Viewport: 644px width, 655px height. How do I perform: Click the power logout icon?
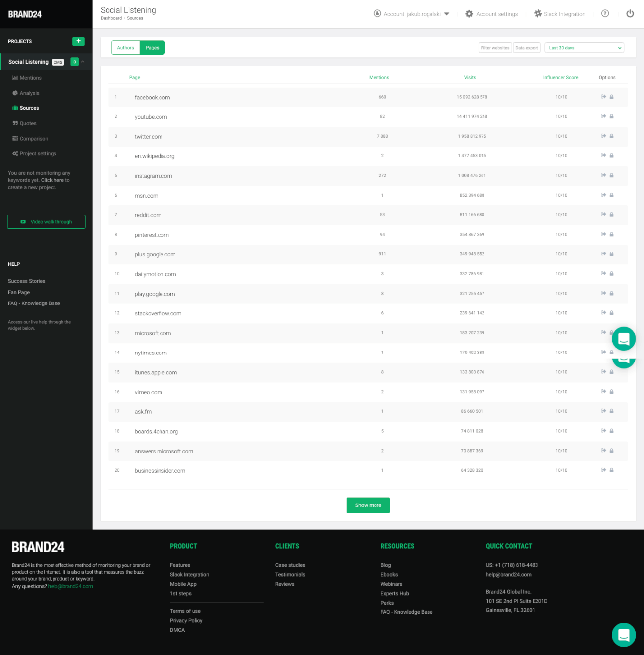[x=630, y=14]
